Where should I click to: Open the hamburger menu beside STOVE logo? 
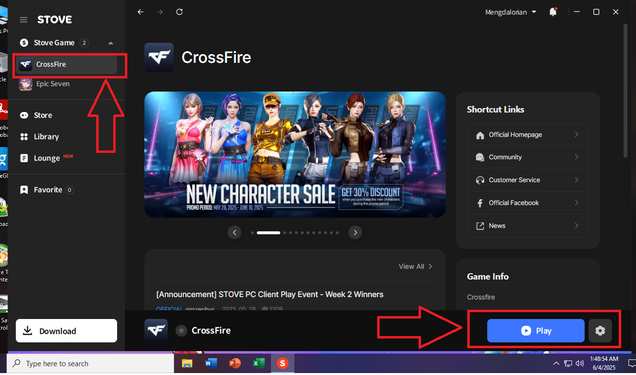(24, 20)
